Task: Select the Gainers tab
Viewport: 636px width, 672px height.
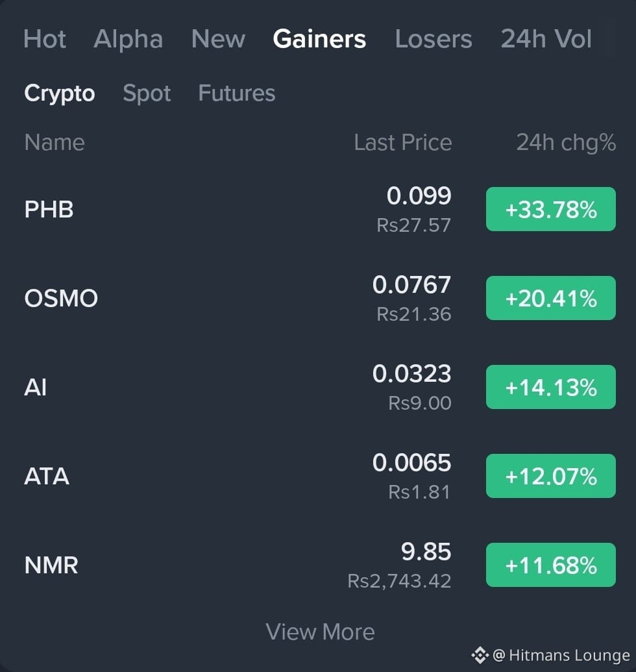Action: 319,39
